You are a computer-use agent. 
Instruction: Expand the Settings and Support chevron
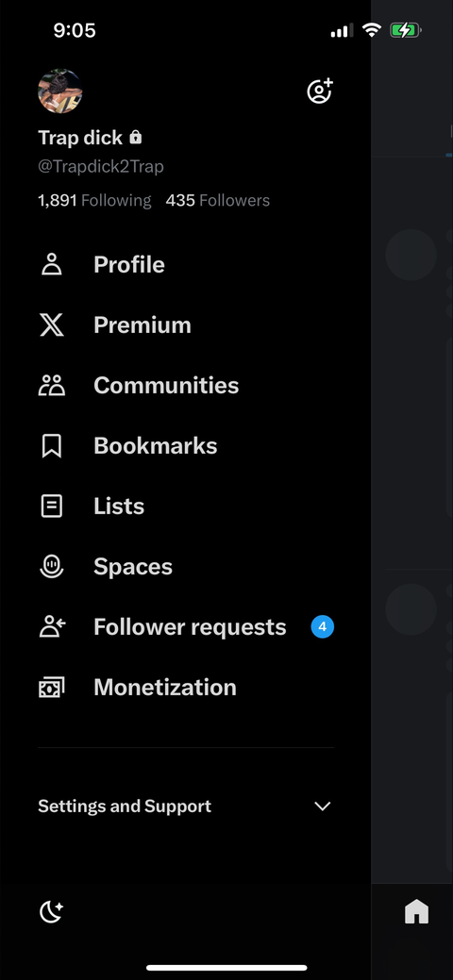pos(322,806)
